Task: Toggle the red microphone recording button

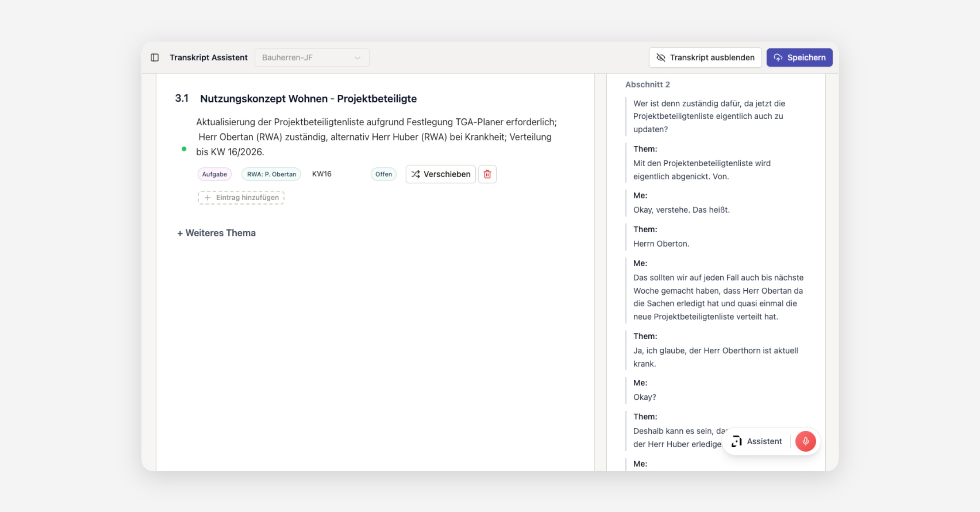Action: 805,441
